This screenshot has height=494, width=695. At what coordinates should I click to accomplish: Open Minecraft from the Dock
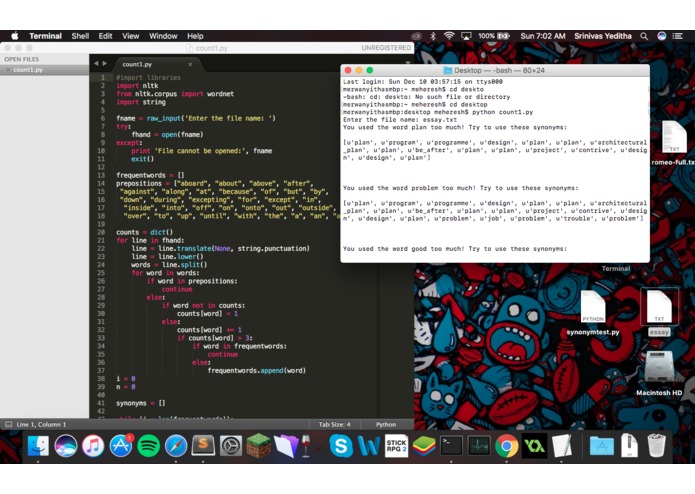tap(258, 446)
